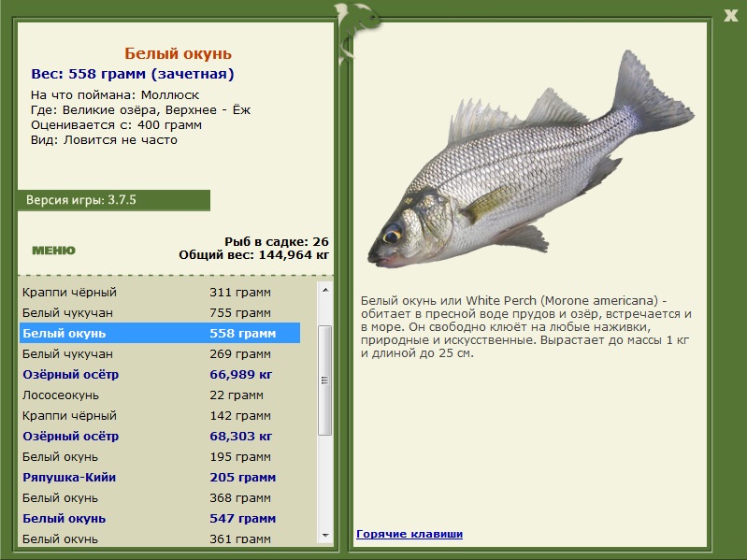Click Вид: Ловится не часто line
This screenshot has height=560, width=747.
(x=104, y=140)
